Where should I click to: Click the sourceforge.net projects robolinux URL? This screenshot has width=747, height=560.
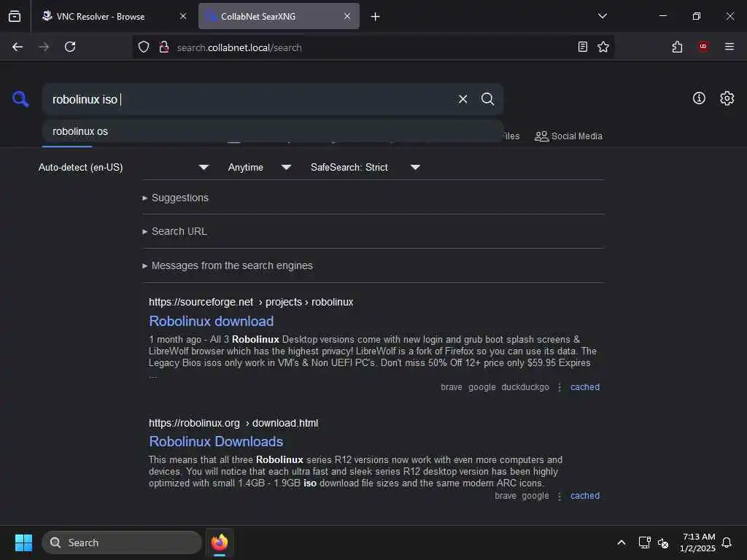point(251,302)
